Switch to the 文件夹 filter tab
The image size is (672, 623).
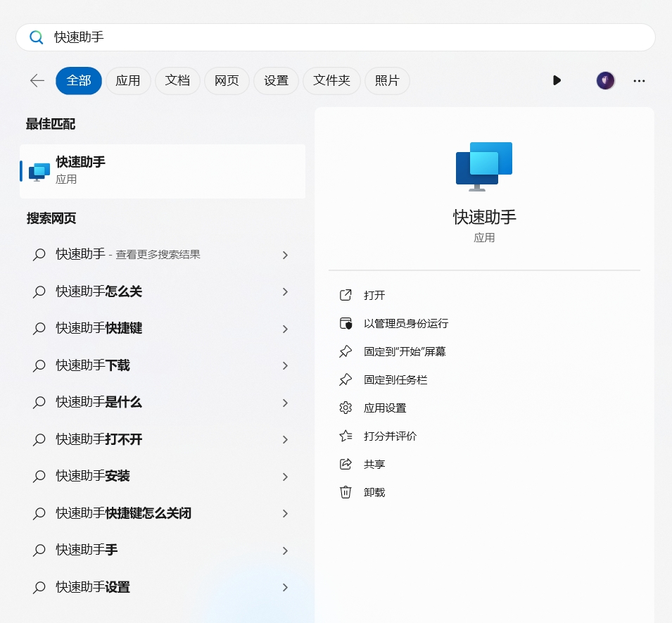coord(331,81)
